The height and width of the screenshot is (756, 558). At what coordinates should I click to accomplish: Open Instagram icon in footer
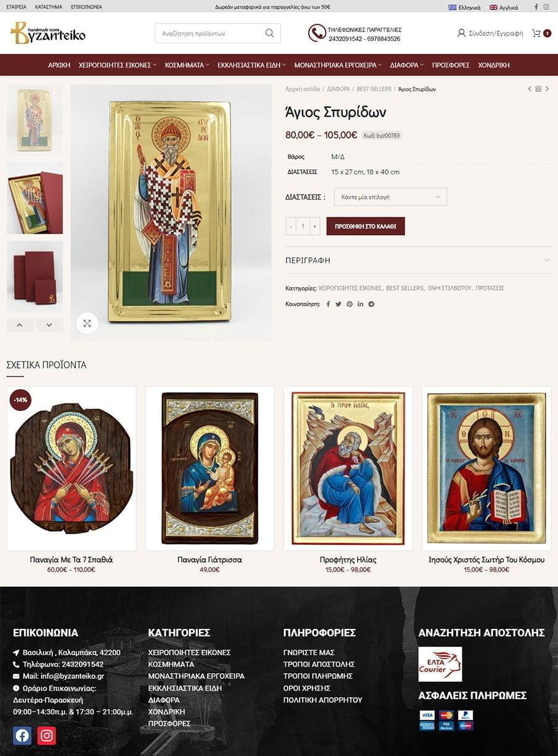click(46, 736)
